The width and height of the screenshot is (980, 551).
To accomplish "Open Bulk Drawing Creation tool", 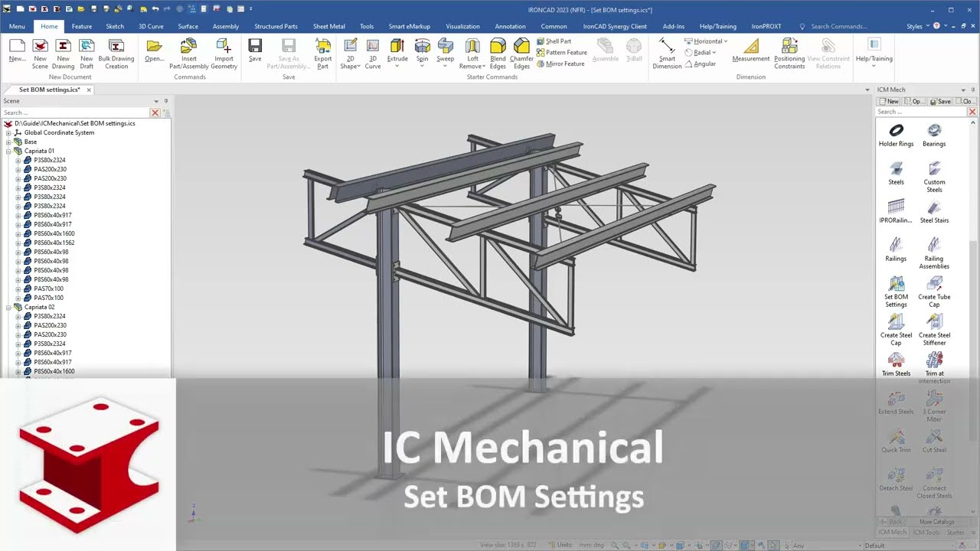I will (116, 53).
